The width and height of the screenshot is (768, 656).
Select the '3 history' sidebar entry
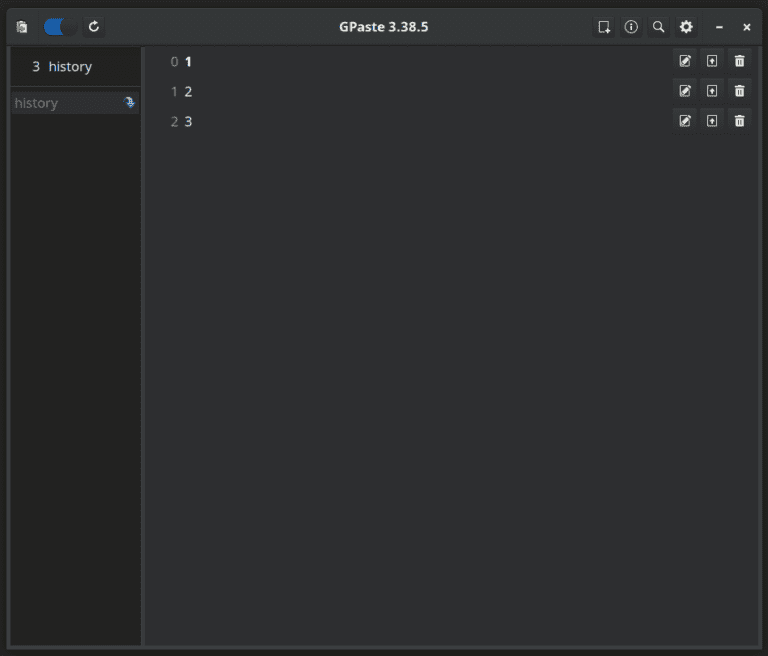pos(75,67)
